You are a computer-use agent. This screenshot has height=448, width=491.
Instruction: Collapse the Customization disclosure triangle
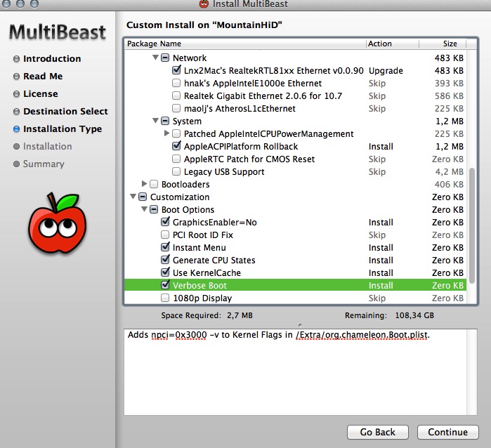point(133,197)
